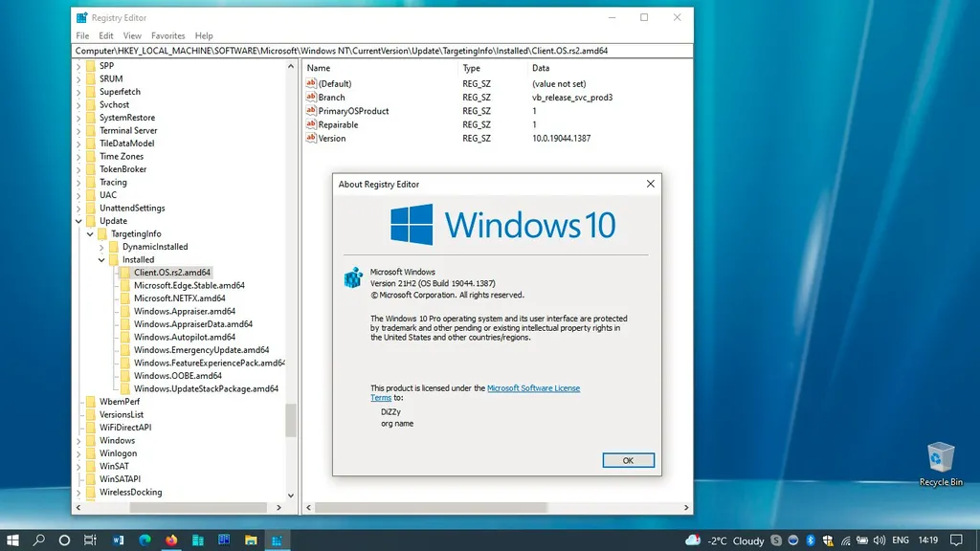Screen dimensions: 980x551
Task: Select the Windows.OOBE.amd64 key
Action: point(177,376)
